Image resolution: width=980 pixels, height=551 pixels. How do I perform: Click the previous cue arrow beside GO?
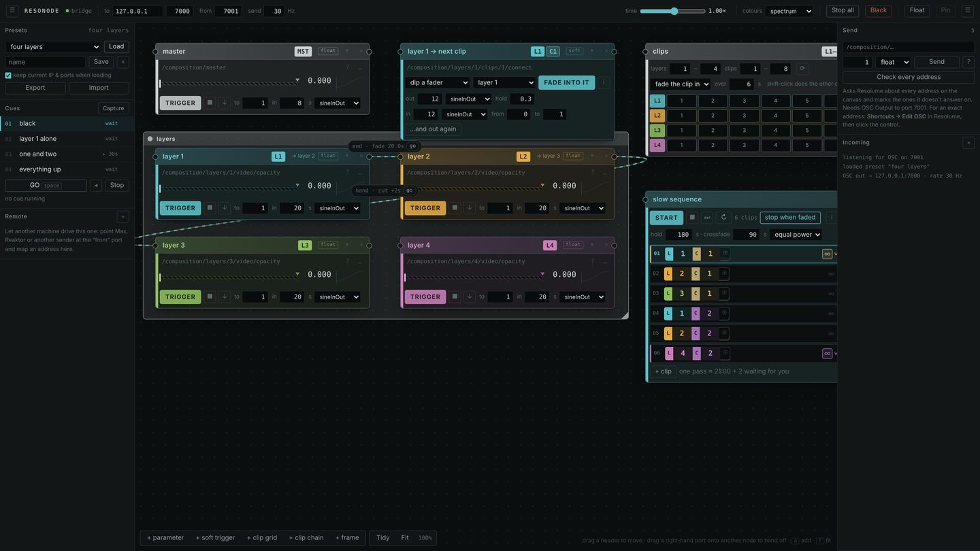click(x=96, y=185)
